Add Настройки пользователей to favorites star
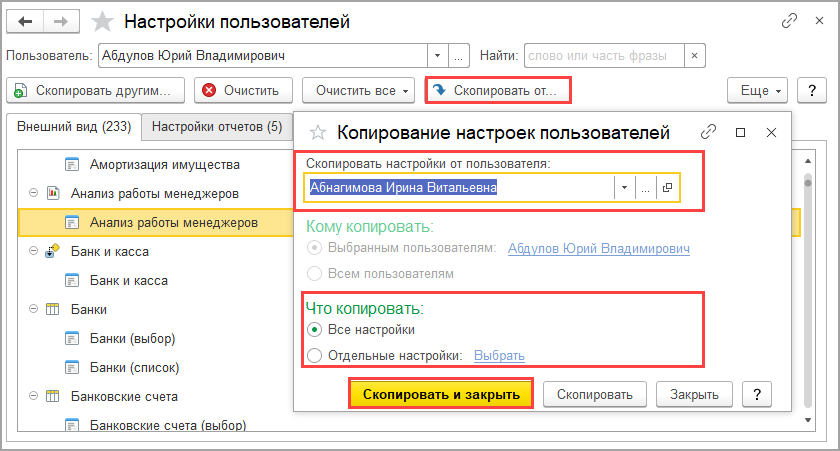840x451 pixels. [102, 22]
